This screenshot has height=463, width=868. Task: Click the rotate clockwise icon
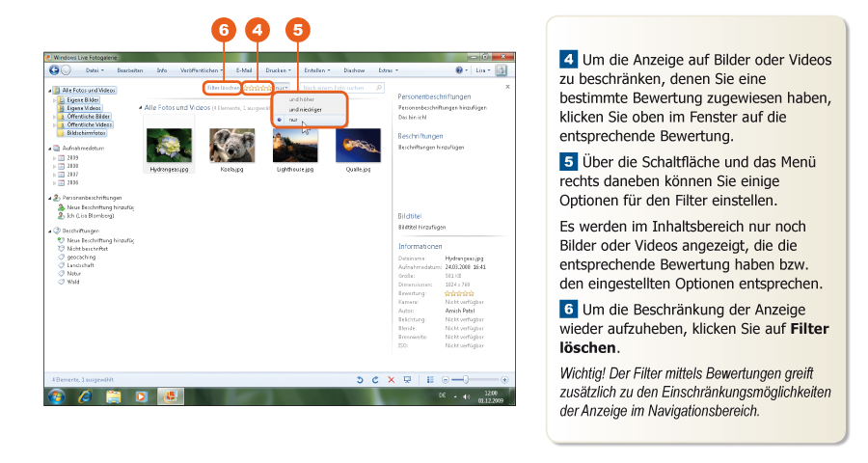(x=375, y=380)
